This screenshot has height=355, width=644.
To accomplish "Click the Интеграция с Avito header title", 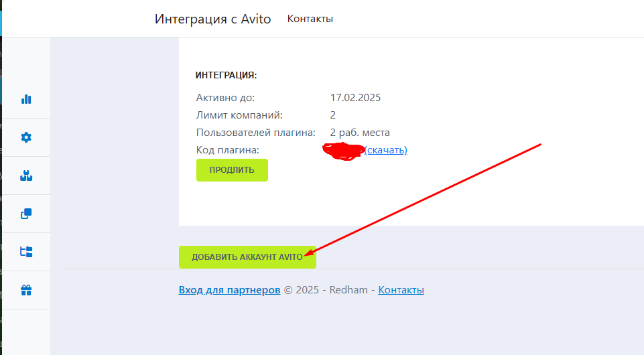I will pos(212,19).
